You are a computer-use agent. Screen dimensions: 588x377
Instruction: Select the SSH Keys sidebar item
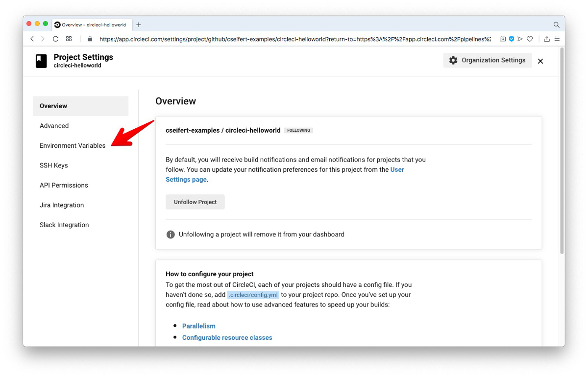tap(54, 165)
